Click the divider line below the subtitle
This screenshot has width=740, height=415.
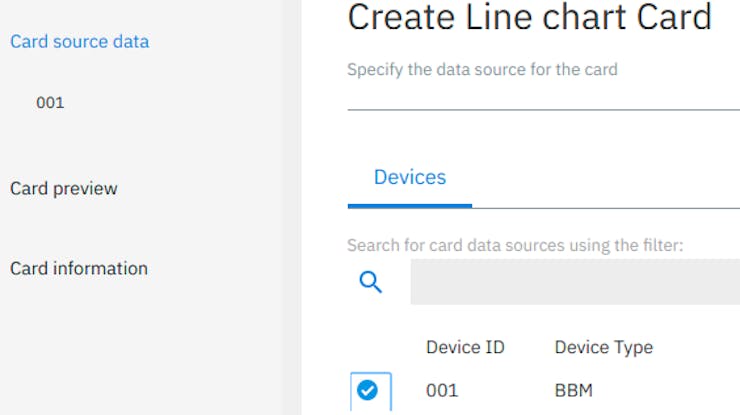click(544, 110)
